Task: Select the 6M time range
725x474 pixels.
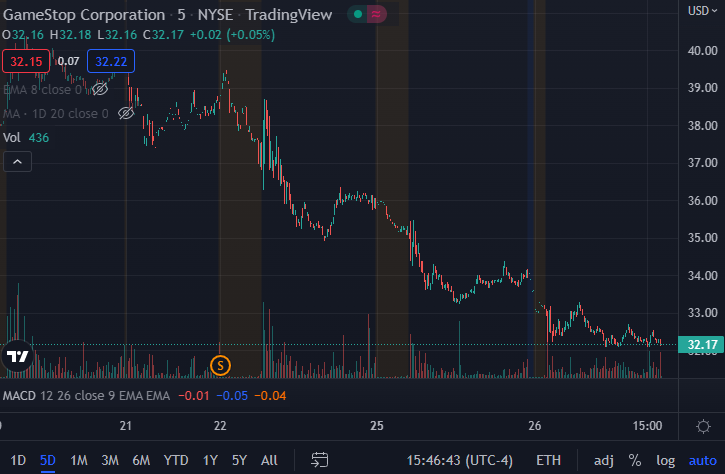Action: point(141,460)
